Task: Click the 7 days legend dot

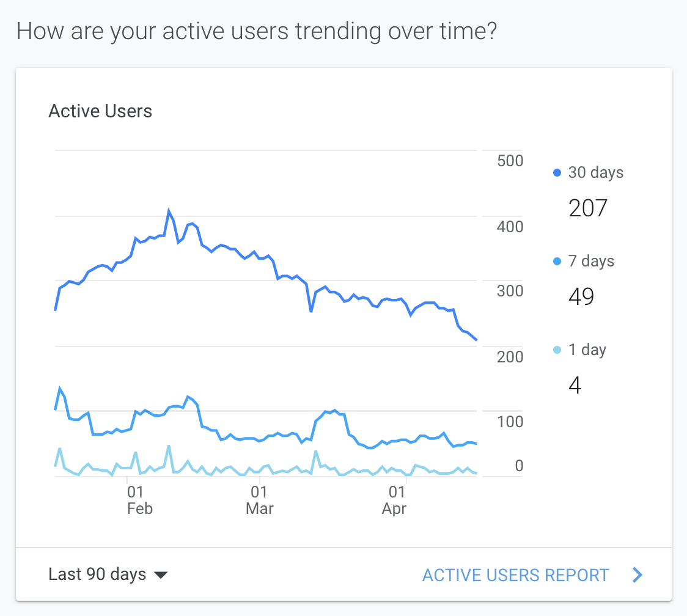Action: coord(557,262)
